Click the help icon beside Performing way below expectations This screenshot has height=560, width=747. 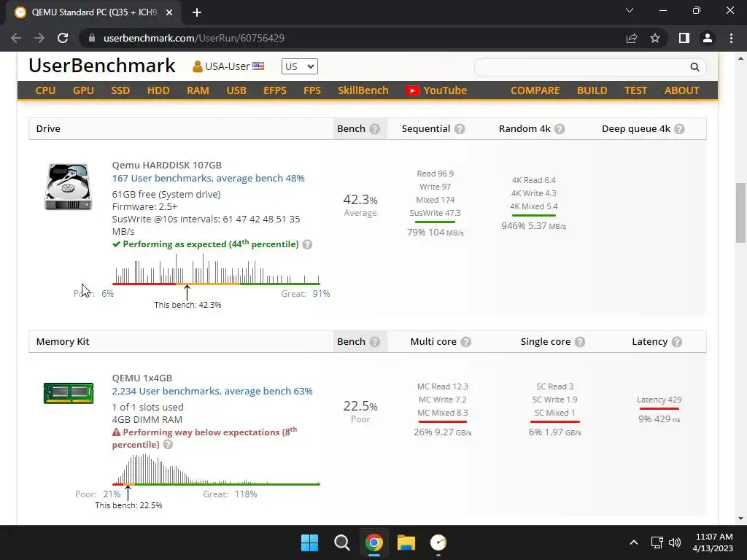point(168,445)
